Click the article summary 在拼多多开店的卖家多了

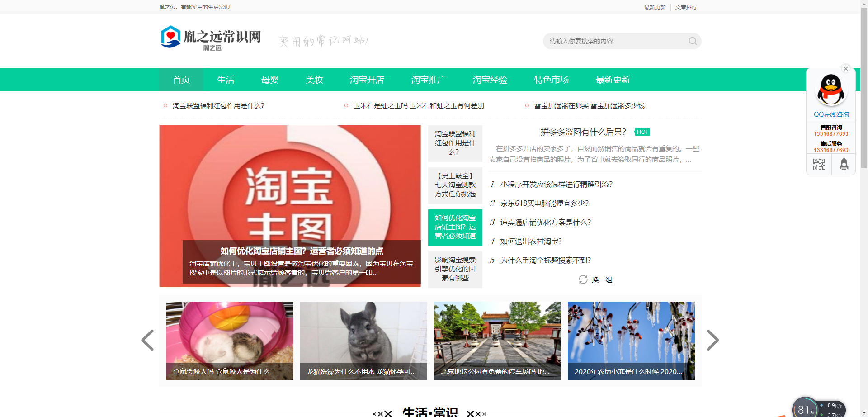(594, 154)
